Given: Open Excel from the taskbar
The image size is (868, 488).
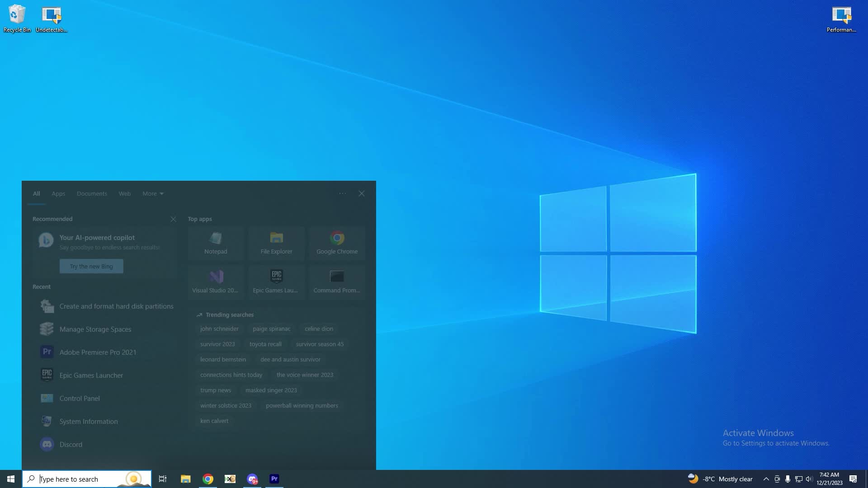Looking at the screenshot, I should click(x=230, y=479).
